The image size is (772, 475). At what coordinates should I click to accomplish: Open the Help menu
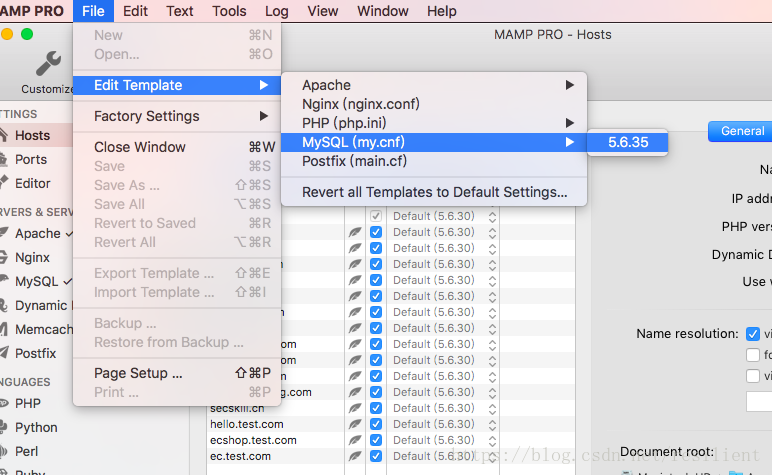coord(442,11)
